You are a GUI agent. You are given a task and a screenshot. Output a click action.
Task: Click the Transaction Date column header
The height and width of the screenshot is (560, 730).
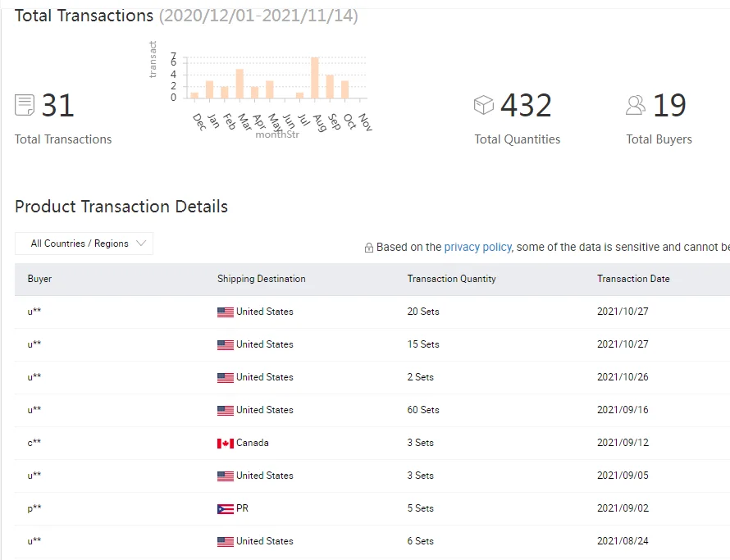pos(633,279)
